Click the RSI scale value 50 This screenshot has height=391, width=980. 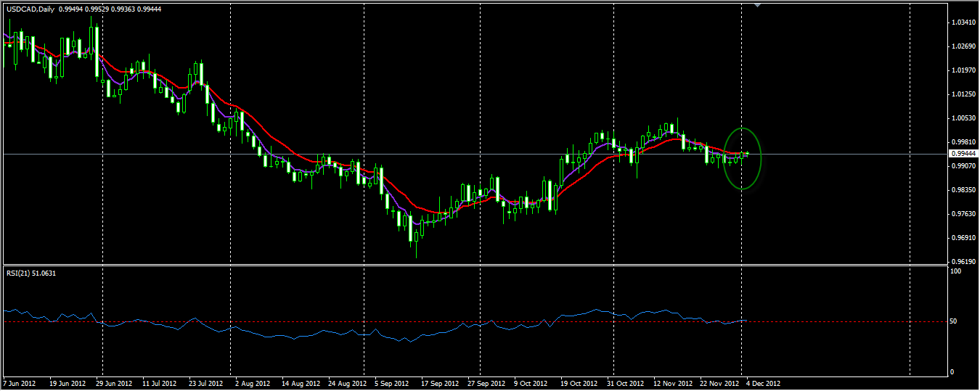coord(955,321)
